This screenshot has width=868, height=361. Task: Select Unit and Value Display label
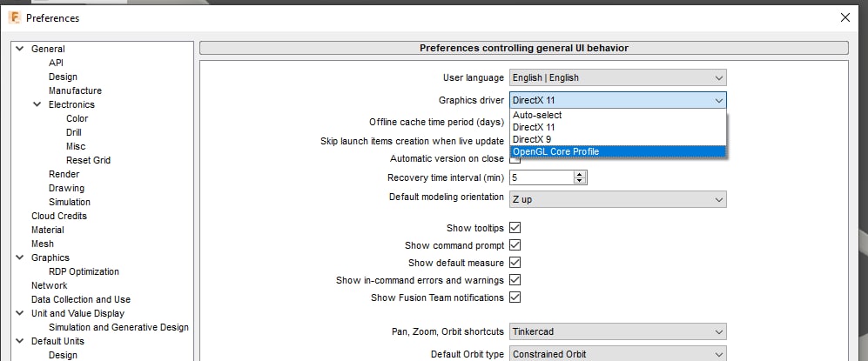[x=77, y=313]
